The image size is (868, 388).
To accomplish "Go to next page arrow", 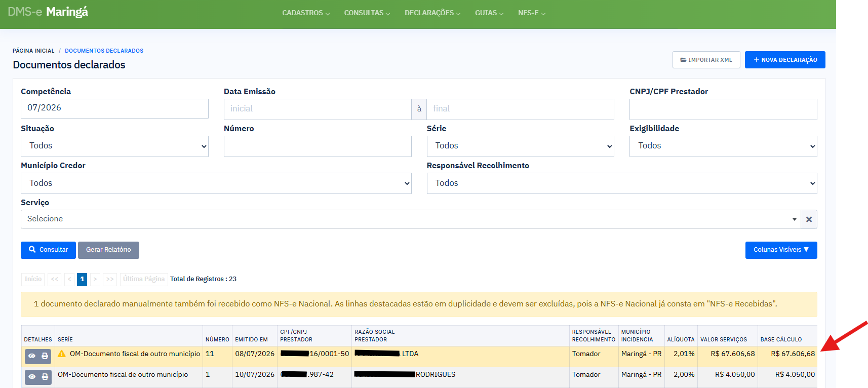I will click(x=95, y=279).
